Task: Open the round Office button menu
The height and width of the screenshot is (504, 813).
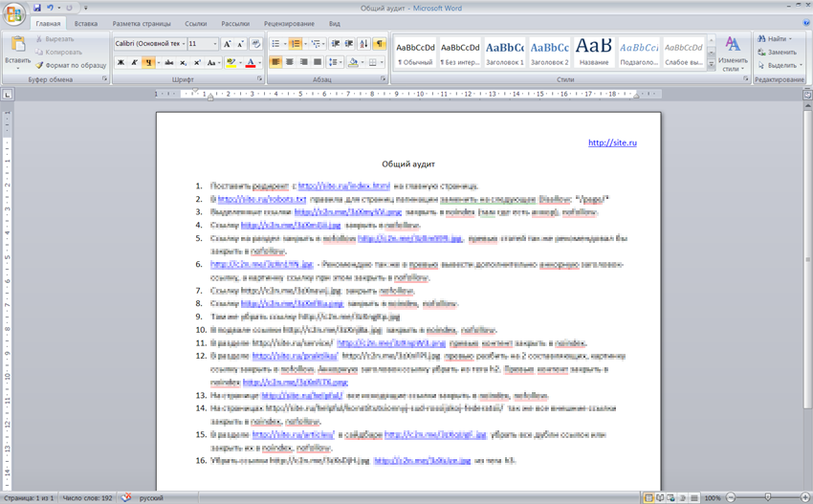Action: [x=14, y=14]
